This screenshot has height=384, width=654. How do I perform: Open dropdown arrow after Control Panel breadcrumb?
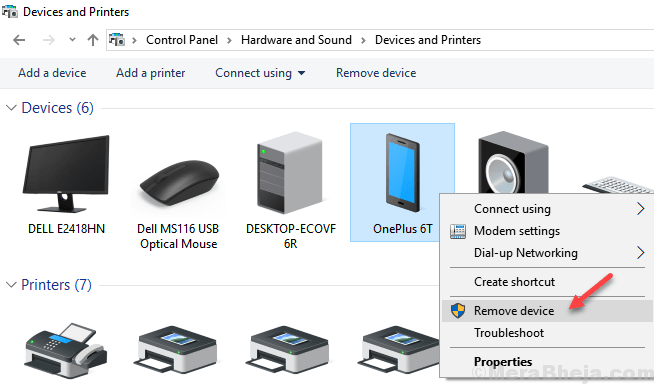click(229, 40)
